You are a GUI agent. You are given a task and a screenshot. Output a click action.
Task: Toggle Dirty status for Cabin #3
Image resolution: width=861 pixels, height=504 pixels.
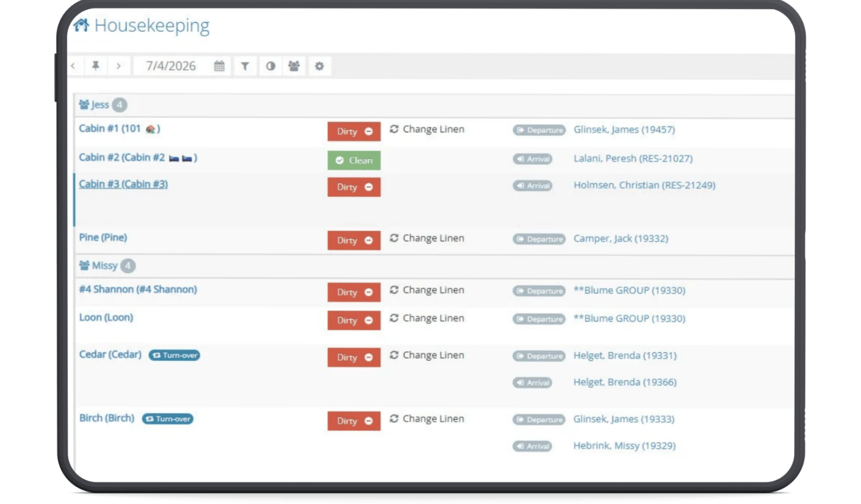point(354,187)
